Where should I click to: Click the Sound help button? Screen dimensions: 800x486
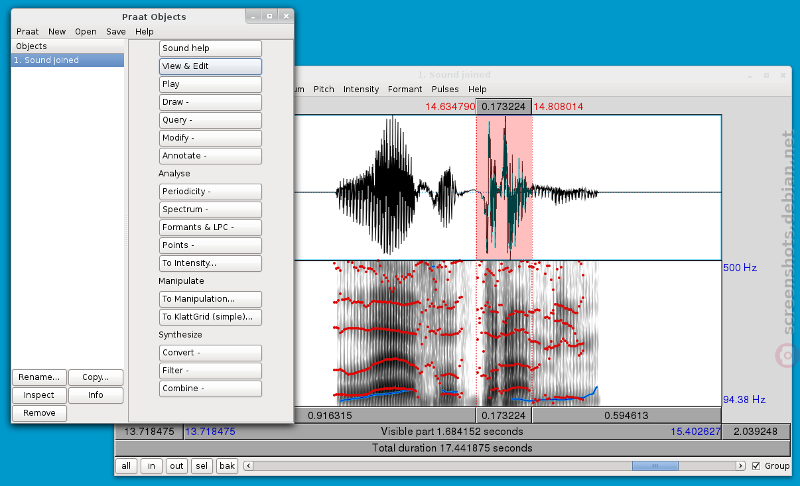210,48
